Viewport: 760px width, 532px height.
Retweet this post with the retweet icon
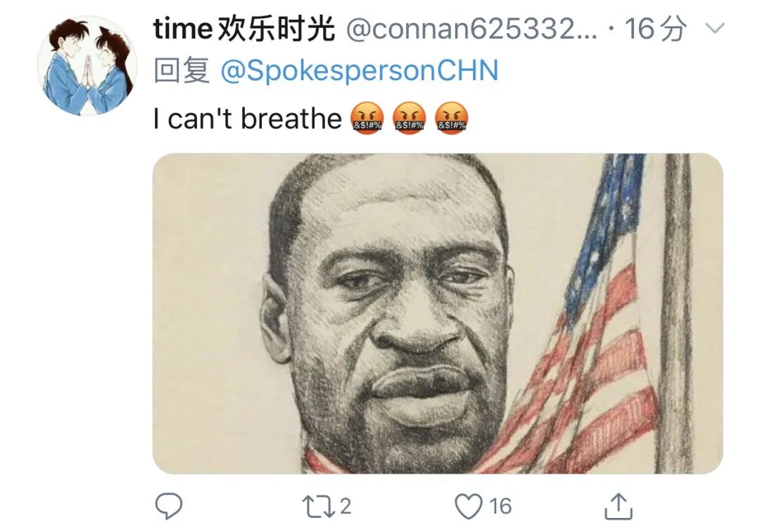click(318, 507)
